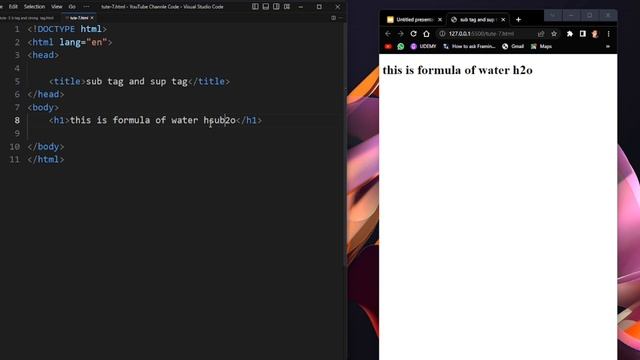640x360 pixels.
Task: Bookmark this page with the star icon
Action: tap(554, 34)
